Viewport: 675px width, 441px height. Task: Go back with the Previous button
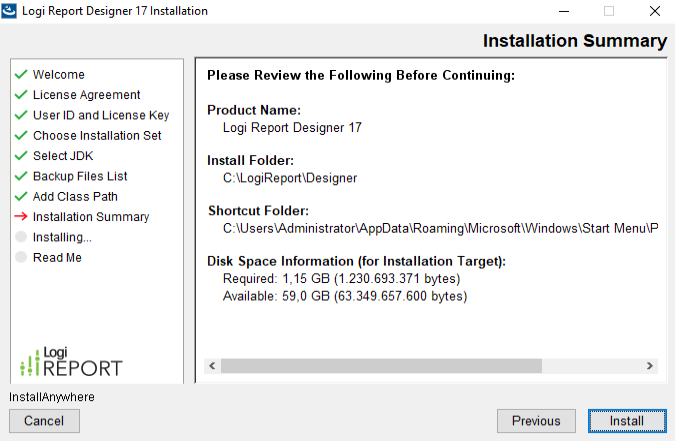pos(536,421)
